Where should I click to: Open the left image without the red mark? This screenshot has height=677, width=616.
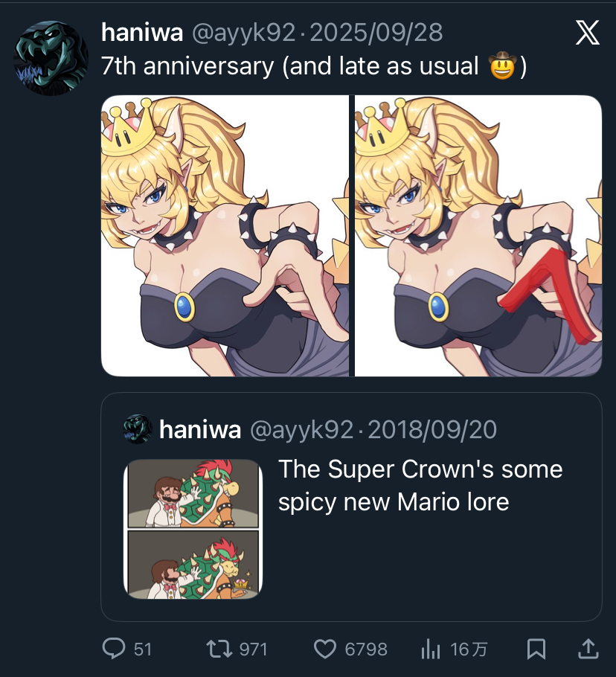[225, 235]
